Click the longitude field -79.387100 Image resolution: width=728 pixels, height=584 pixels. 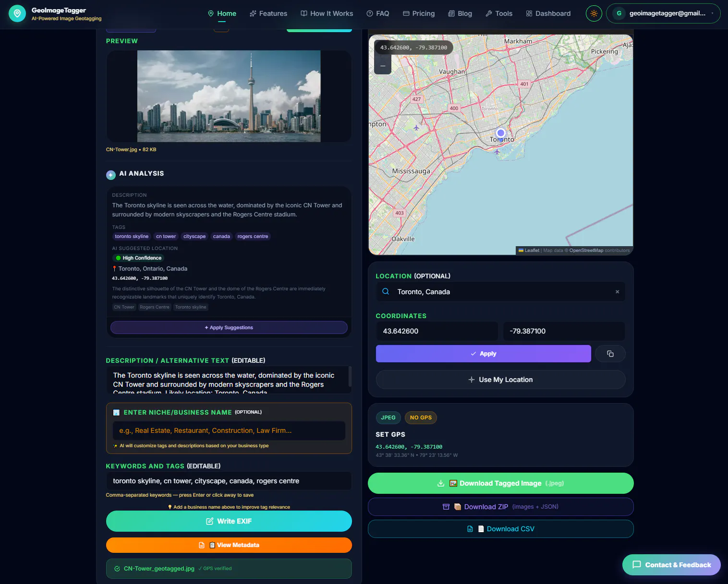point(564,331)
